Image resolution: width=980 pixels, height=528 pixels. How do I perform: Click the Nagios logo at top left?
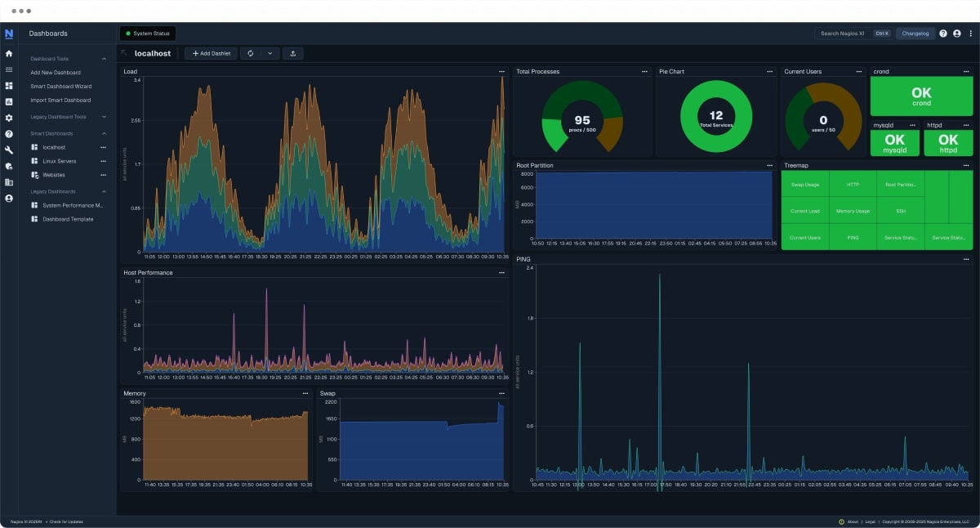click(x=9, y=34)
